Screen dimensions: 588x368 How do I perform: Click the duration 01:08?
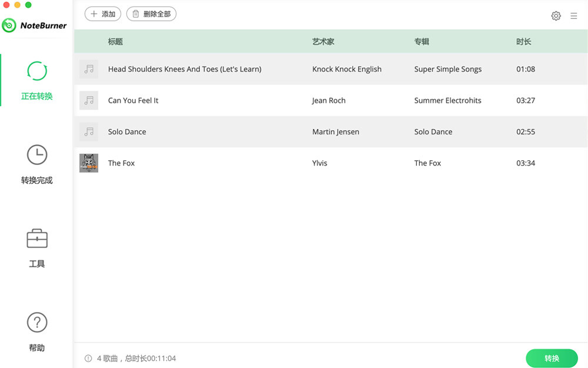pyautogui.click(x=526, y=69)
